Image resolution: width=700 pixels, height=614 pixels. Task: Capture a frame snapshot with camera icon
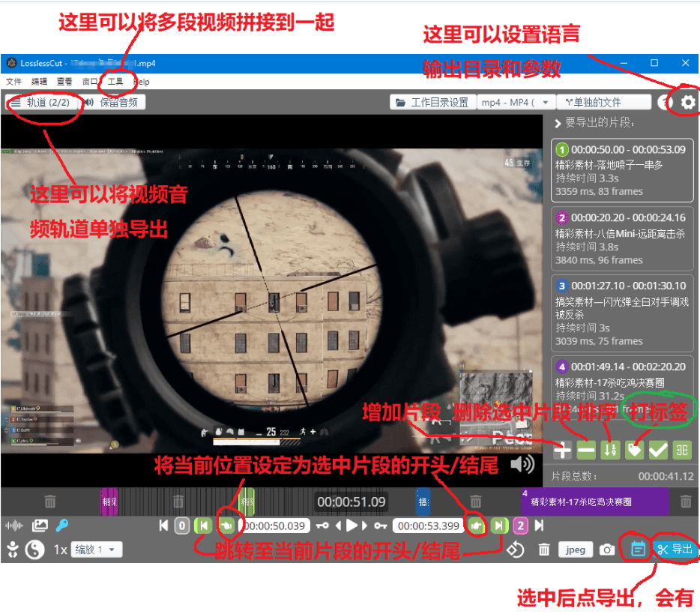[607, 550]
